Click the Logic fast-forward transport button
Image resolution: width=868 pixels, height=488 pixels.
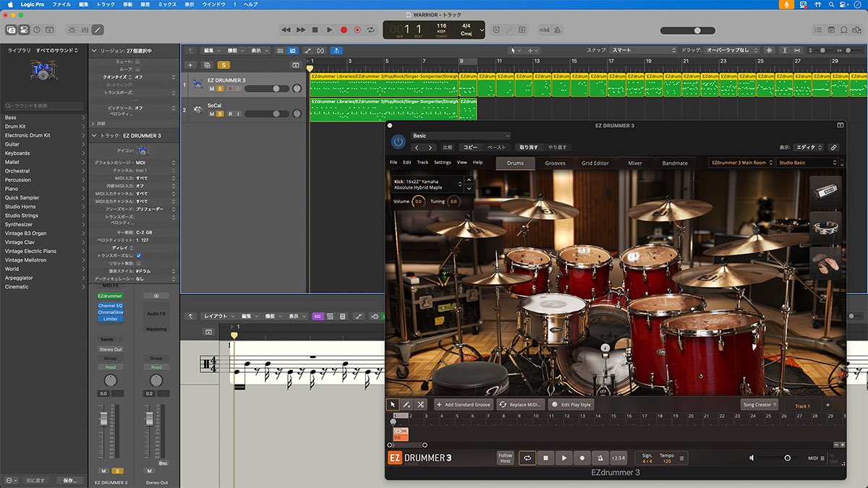301,30
